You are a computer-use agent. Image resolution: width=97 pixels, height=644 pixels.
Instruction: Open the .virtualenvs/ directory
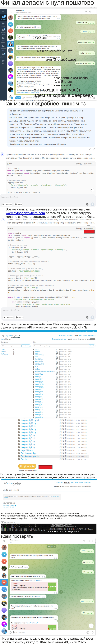[4, 355]
